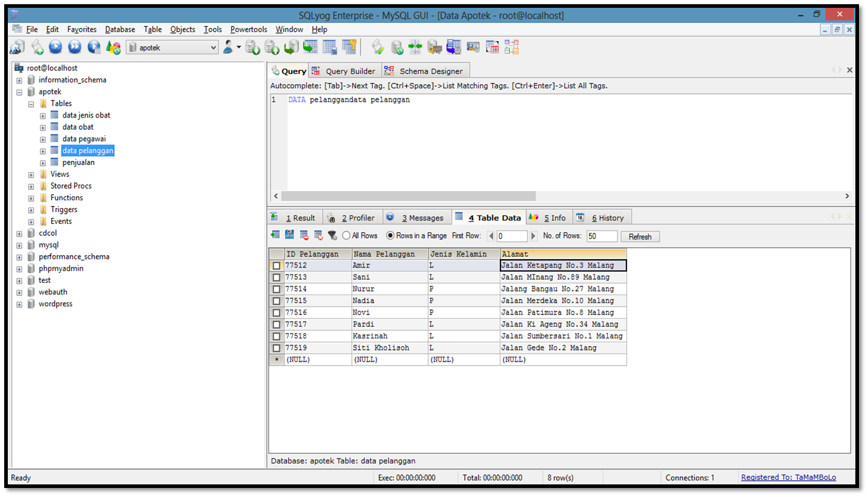The image size is (868, 497).
Task: Click the Alter table toolbar icon
Action: click(x=330, y=47)
